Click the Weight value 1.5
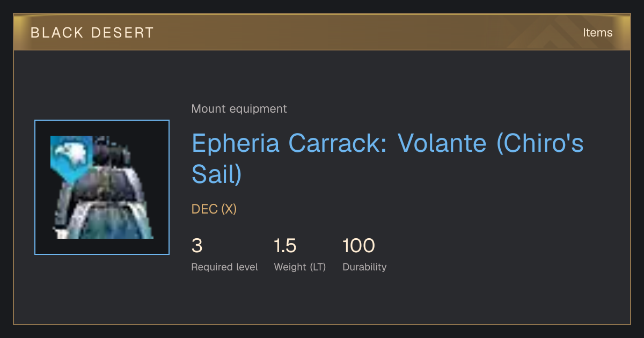This screenshot has width=644, height=338. [x=285, y=246]
